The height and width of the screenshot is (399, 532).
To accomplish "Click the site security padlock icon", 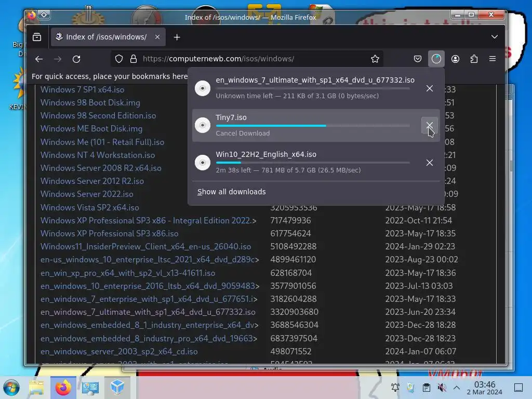I will click(134, 59).
